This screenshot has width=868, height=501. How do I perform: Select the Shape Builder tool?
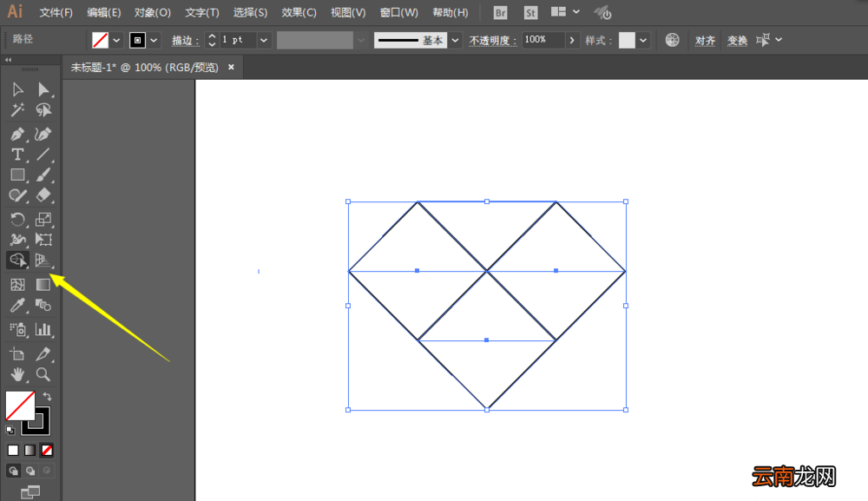pos(17,260)
